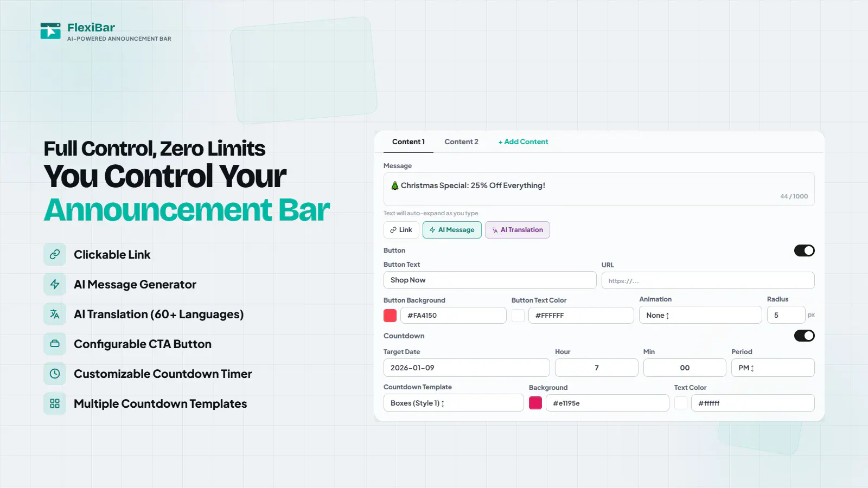Click the 'Clickable Link' feature text
The width and height of the screenshot is (868, 488).
112,255
